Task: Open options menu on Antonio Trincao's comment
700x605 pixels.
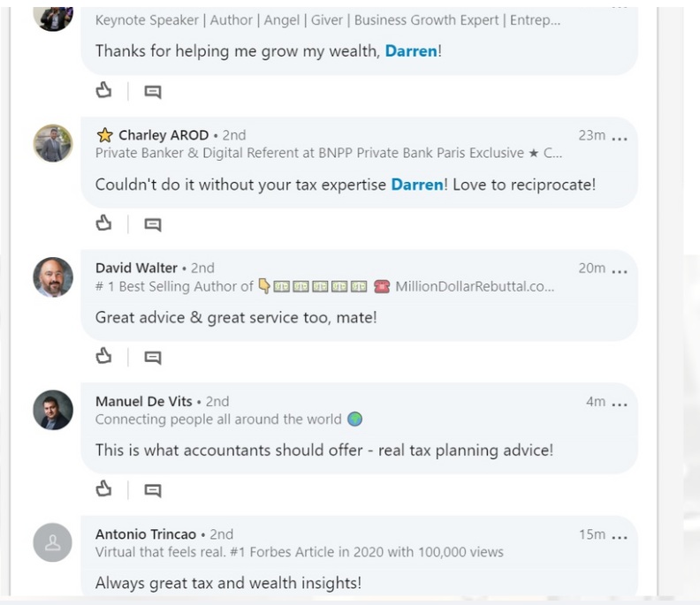Action: [x=620, y=536]
